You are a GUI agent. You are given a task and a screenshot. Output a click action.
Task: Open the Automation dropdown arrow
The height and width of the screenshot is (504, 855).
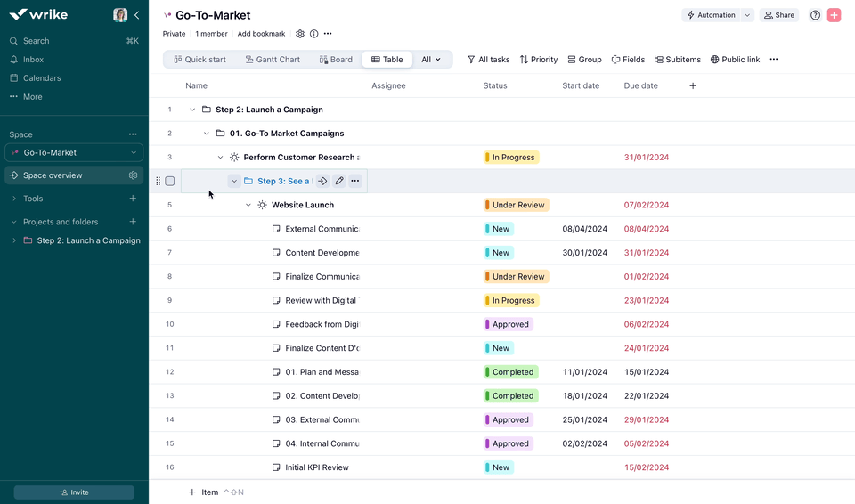pyautogui.click(x=747, y=15)
